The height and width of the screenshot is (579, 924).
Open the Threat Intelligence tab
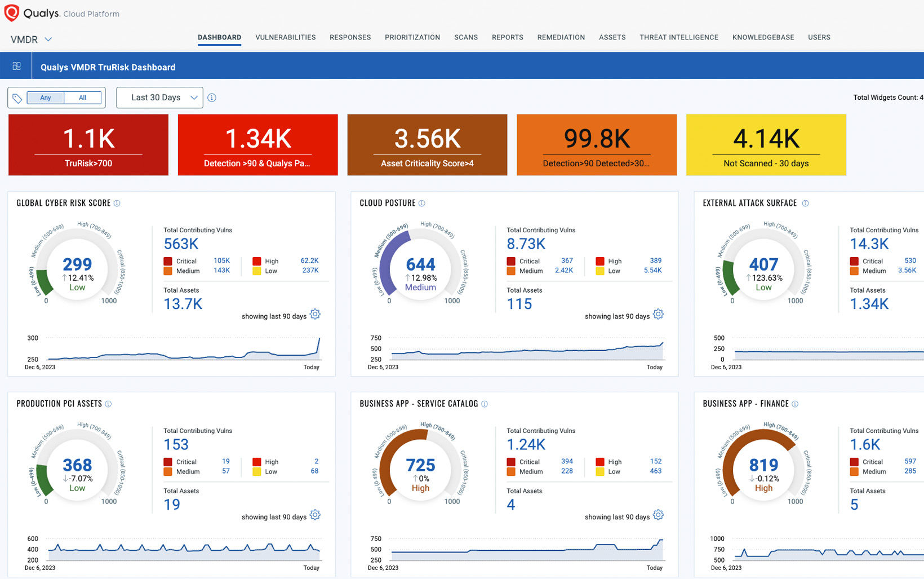coord(678,37)
